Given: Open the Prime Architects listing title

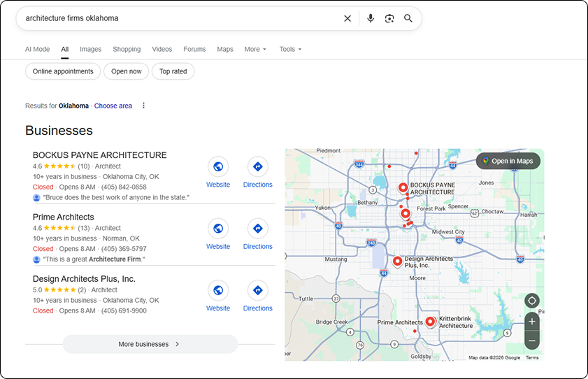Looking at the screenshot, I should (x=64, y=217).
